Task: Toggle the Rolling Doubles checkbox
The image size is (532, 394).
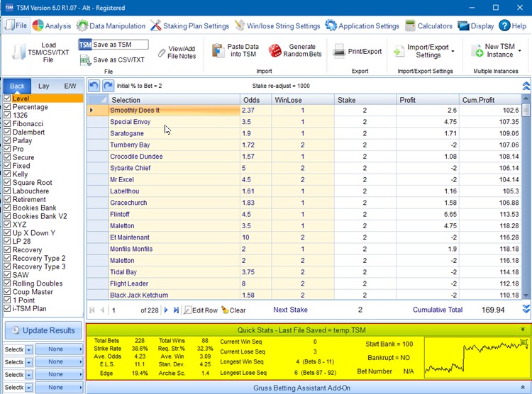Action: point(7,283)
